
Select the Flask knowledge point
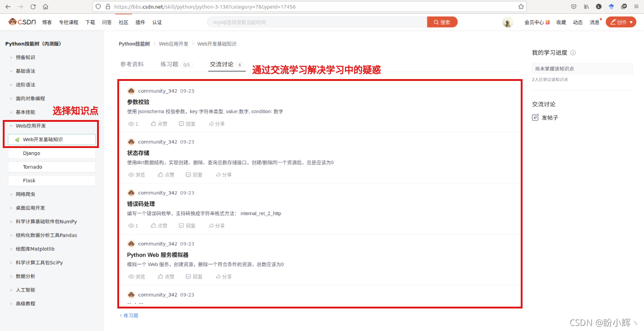(52, 181)
